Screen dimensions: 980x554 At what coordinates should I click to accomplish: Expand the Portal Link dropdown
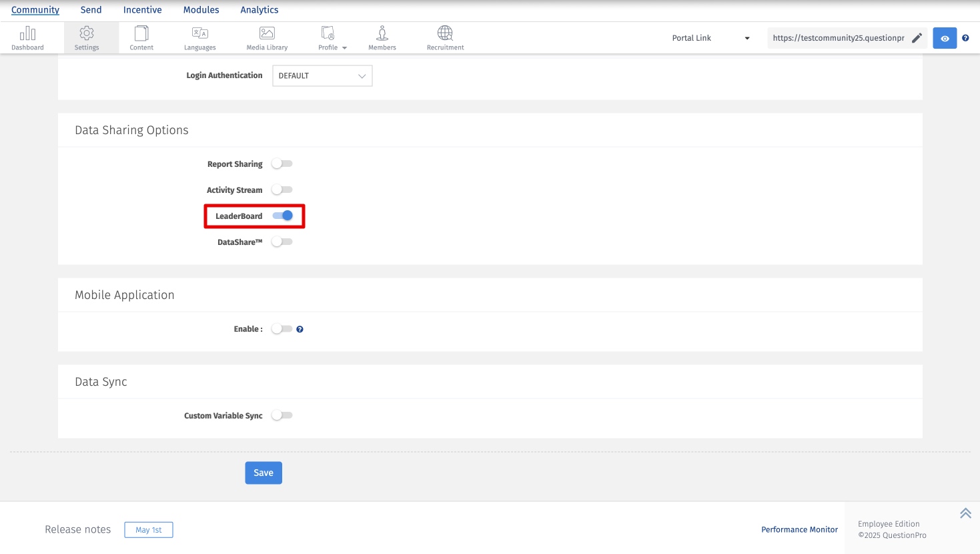pyautogui.click(x=711, y=38)
